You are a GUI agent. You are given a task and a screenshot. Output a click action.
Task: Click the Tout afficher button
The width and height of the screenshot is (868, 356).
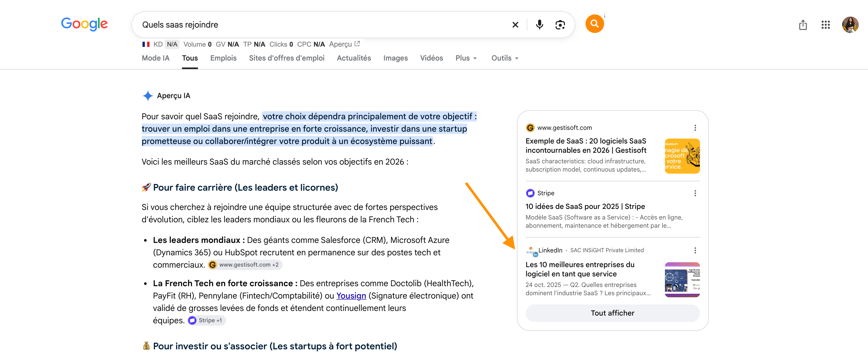pyautogui.click(x=613, y=313)
